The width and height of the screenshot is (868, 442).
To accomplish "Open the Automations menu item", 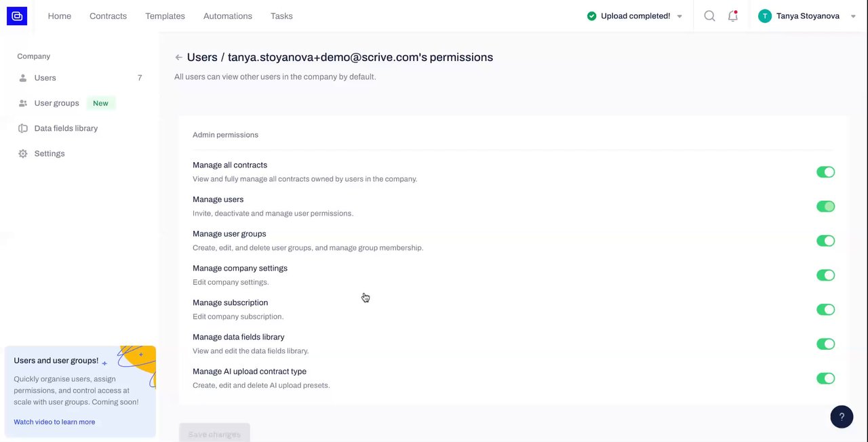I will pyautogui.click(x=227, y=16).
